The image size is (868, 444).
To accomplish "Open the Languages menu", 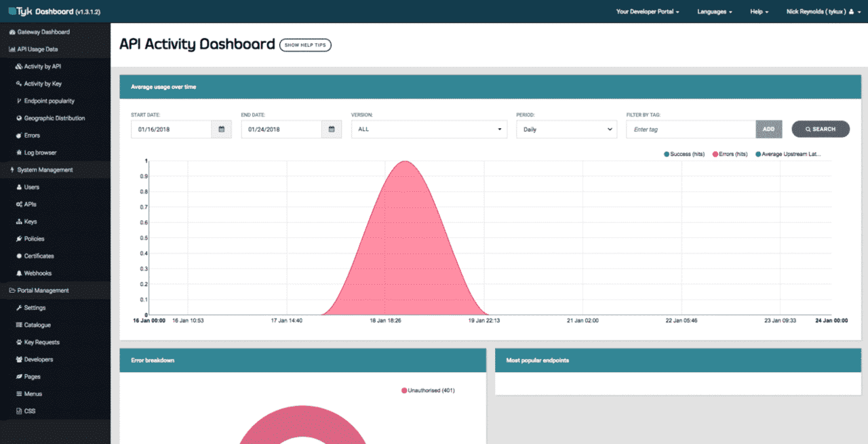I will [714, 12].
